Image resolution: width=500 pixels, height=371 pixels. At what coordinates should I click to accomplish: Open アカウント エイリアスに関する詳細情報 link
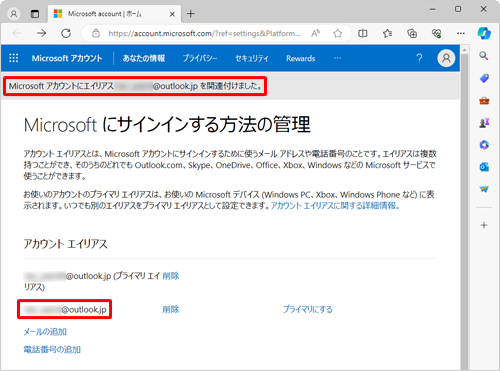335,206
